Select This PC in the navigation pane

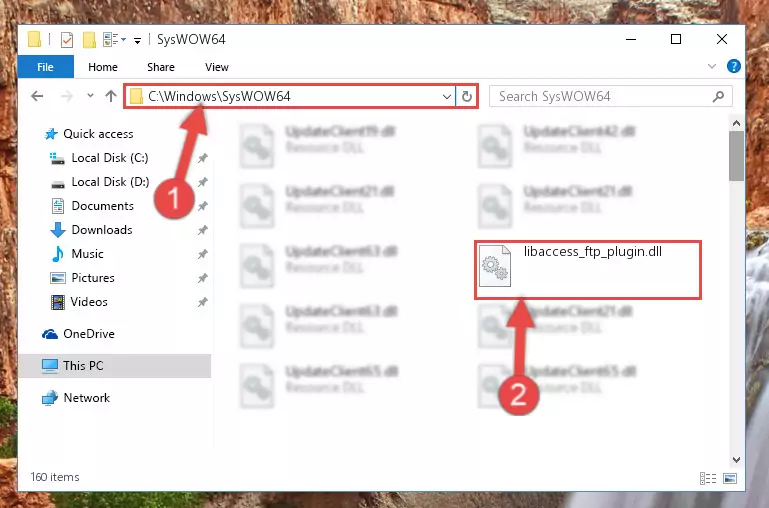coord(115,366)
